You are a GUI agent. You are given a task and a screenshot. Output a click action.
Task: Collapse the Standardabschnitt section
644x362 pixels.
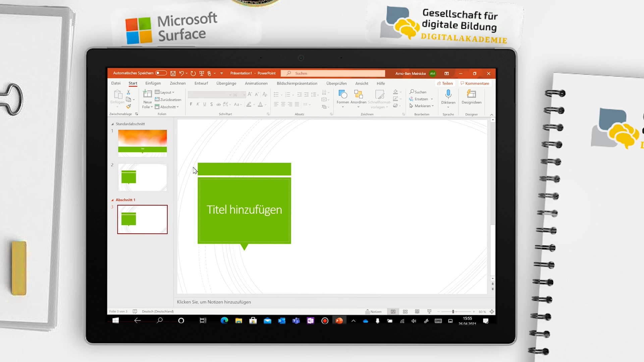[112, 124]
